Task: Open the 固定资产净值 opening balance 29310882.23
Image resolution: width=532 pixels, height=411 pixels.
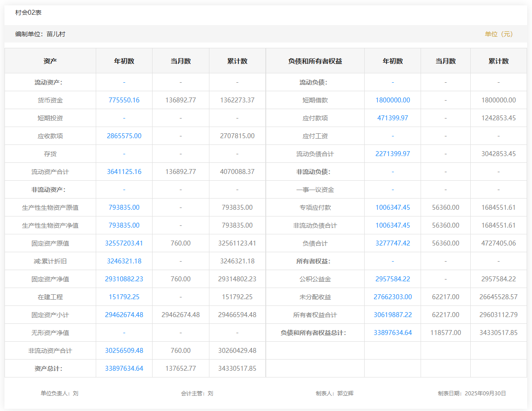Action: pyautogui.click(x=124, y=279)
